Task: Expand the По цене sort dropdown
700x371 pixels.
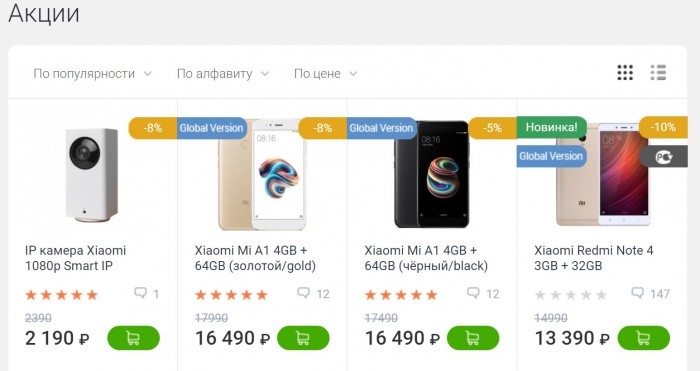Action: [x=326, y=73]
